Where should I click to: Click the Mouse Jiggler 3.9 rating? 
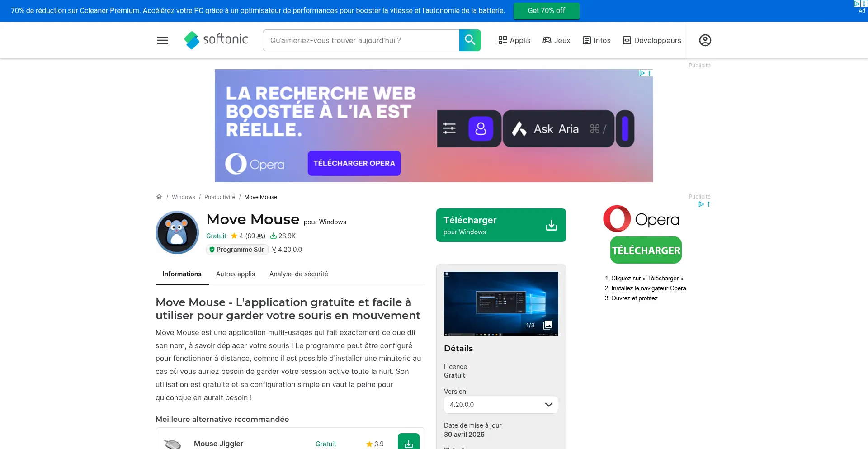click(375, 444)
